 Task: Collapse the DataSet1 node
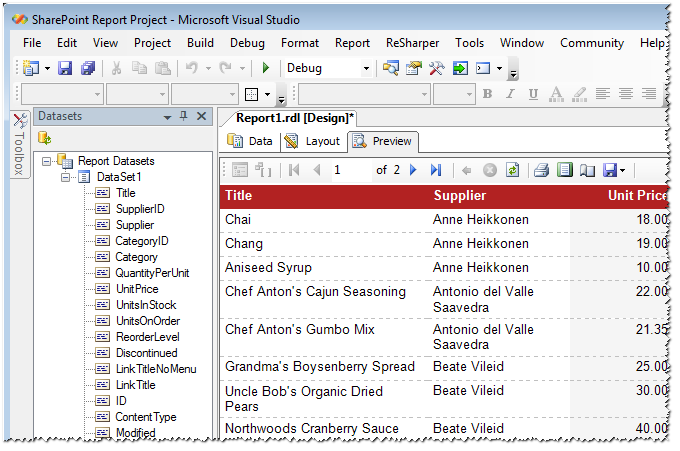66,177
